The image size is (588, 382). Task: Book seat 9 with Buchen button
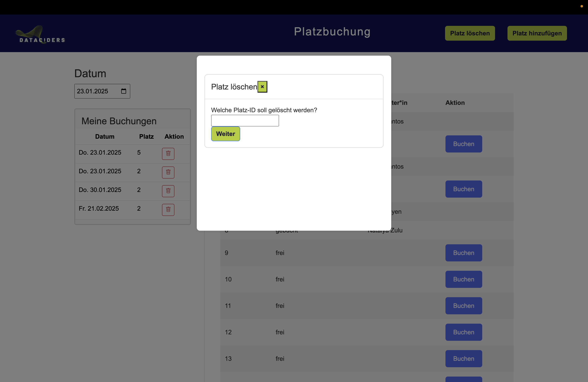[464, 253]
